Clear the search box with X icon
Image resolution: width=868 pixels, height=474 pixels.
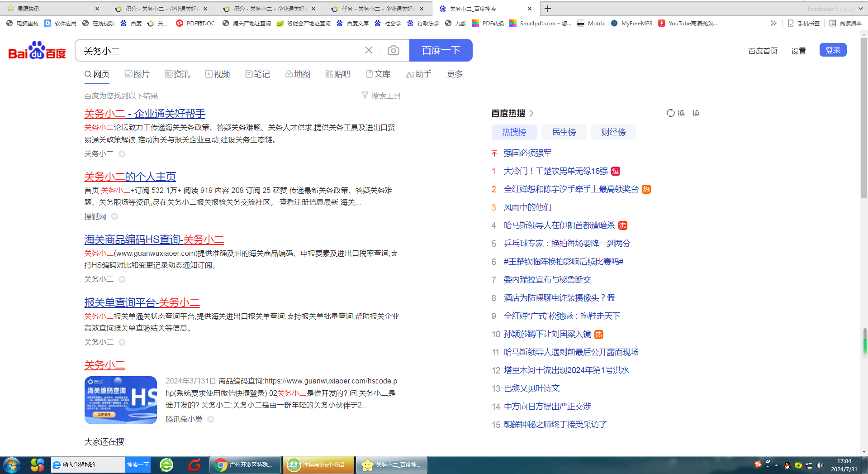(369, 50)
